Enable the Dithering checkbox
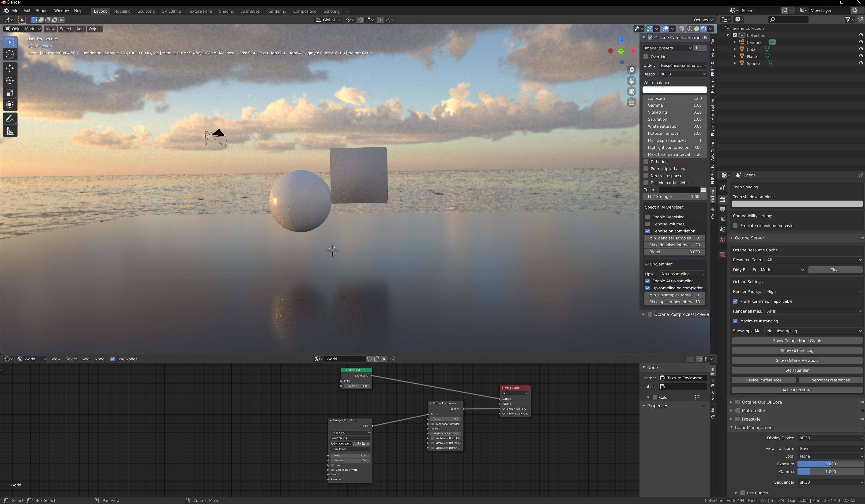865x504 pixels. tap(646, 162)
